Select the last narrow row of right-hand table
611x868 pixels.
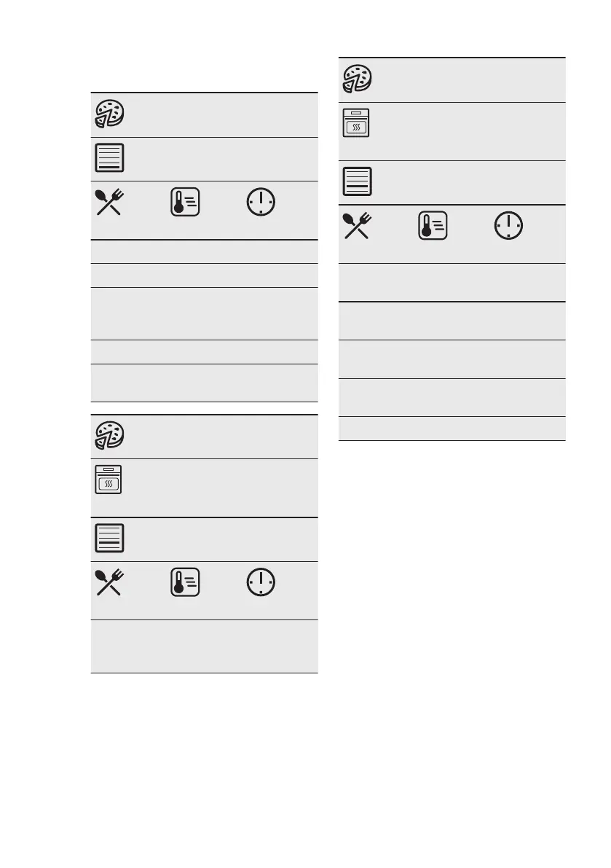(x=452, y=429)
